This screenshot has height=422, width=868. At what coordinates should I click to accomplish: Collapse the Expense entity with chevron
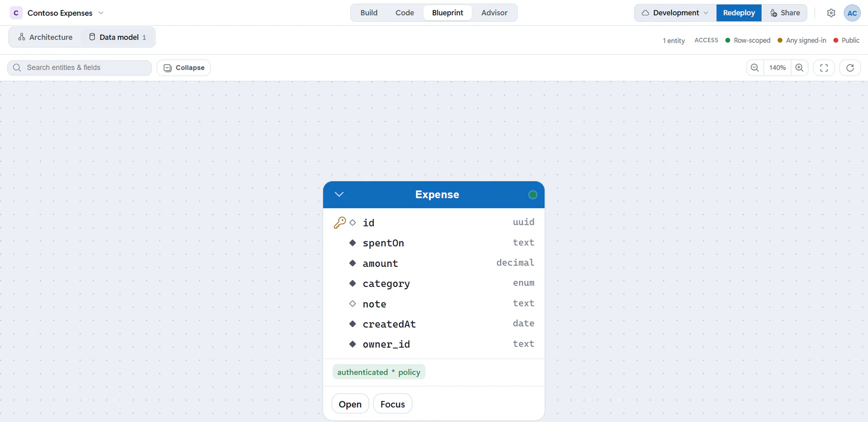[x=339, y=195]
